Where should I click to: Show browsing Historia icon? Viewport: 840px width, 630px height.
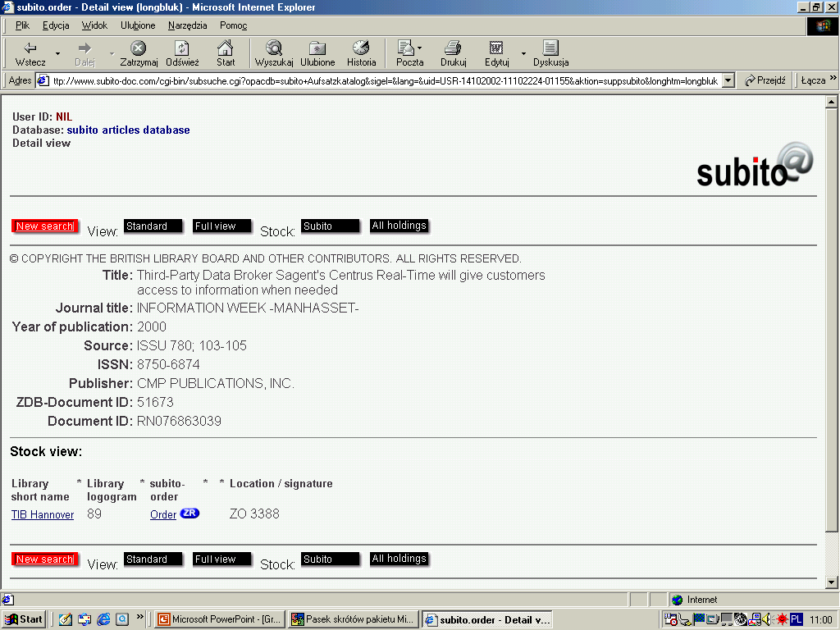pyautogui.click(x=361, y=48)
